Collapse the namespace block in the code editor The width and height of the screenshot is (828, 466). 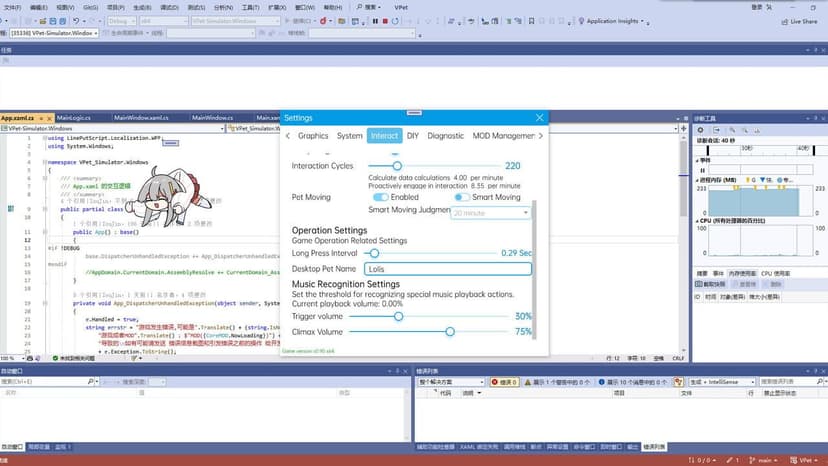[x=45, y=162]
